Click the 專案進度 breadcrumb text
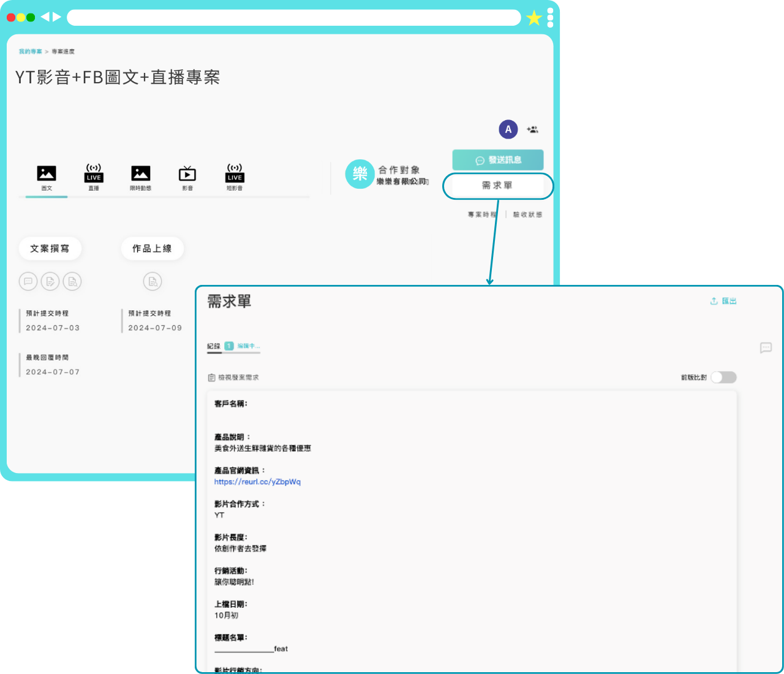Viewport: 784px width, 674px height. (63, 51)
